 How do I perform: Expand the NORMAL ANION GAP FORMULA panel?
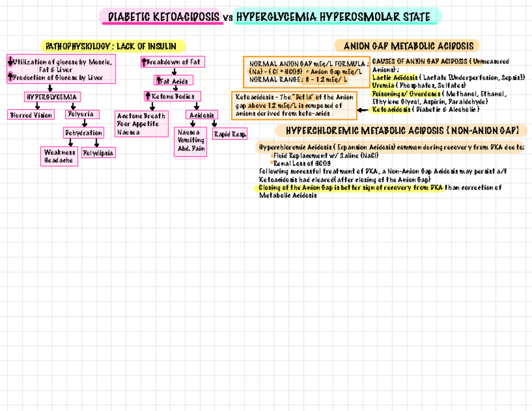[307, 71]
